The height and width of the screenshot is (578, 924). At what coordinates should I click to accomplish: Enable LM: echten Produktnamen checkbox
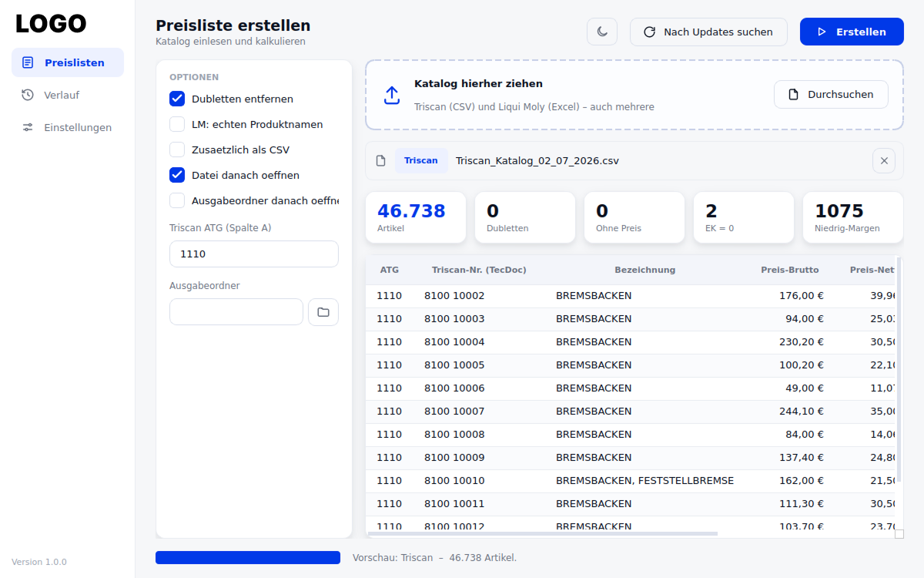point(177,124)
